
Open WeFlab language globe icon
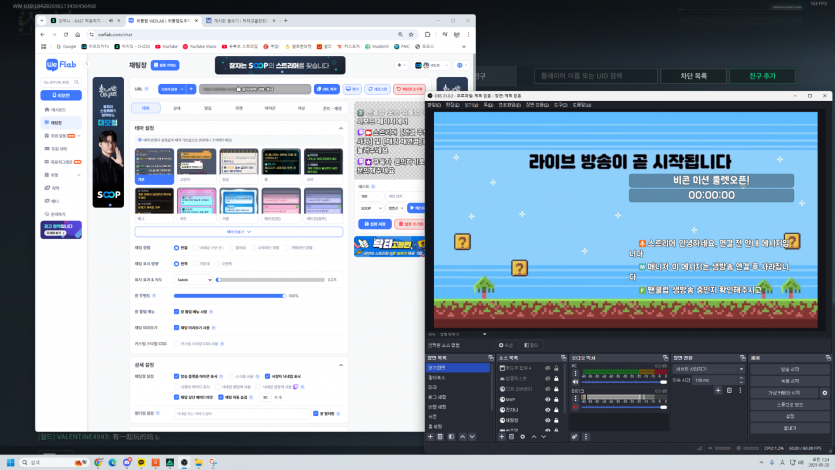461,65
